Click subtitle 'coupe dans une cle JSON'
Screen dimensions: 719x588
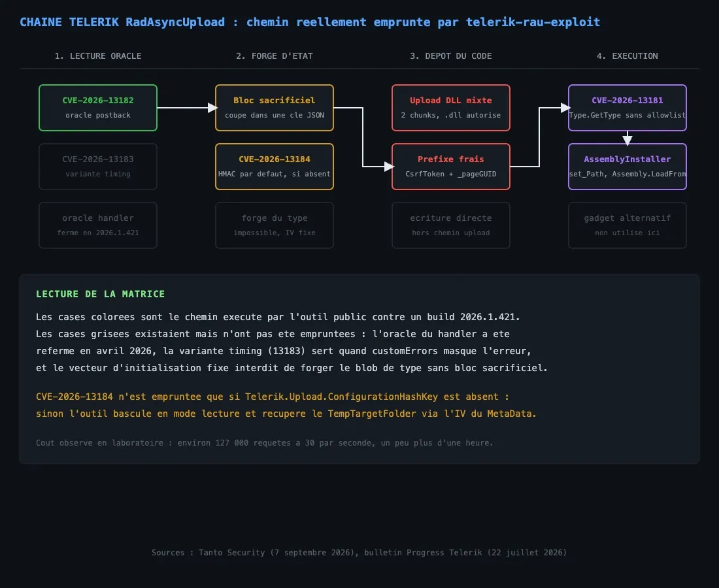coord(275,115)
